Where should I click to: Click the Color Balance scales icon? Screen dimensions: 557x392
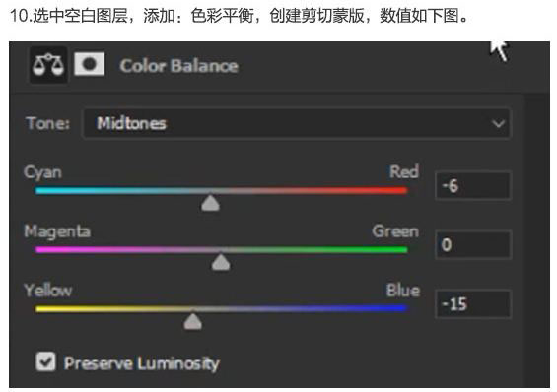click(48, 65)
